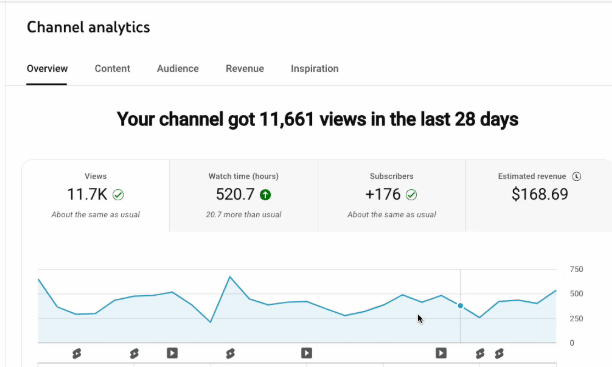Click the rightmost video play marker under chart

(x=441, y=353)
